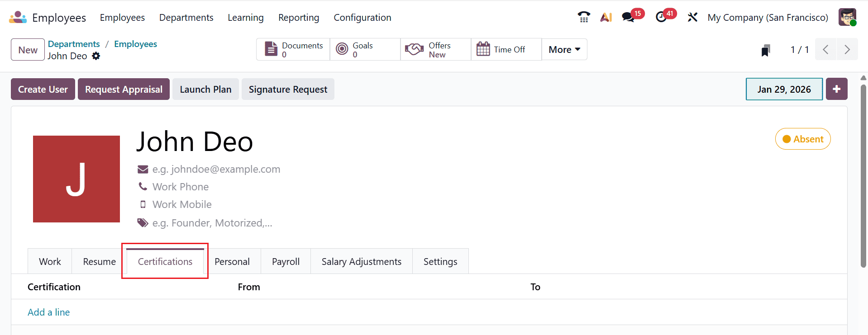Expand the More dropdown

(x=564, y=49)
